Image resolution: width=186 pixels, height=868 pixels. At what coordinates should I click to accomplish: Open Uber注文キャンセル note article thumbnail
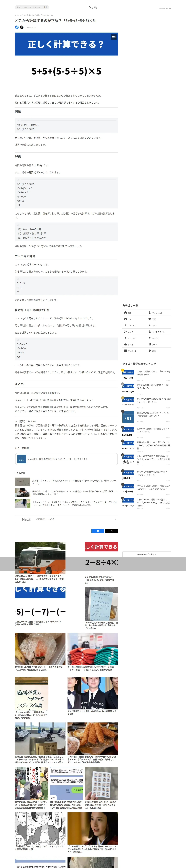tap(101, 604)
